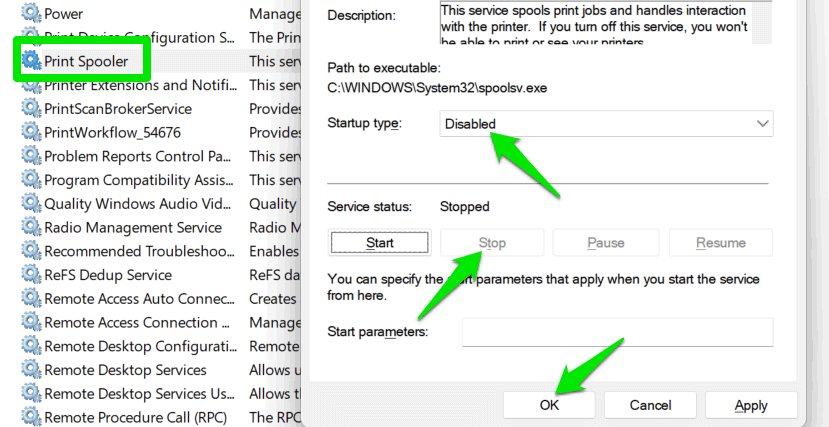This screenshot has width=829, height=427.
Task: Click gear icon for Remote Access Connection Manager
Action: coord(32,322)
